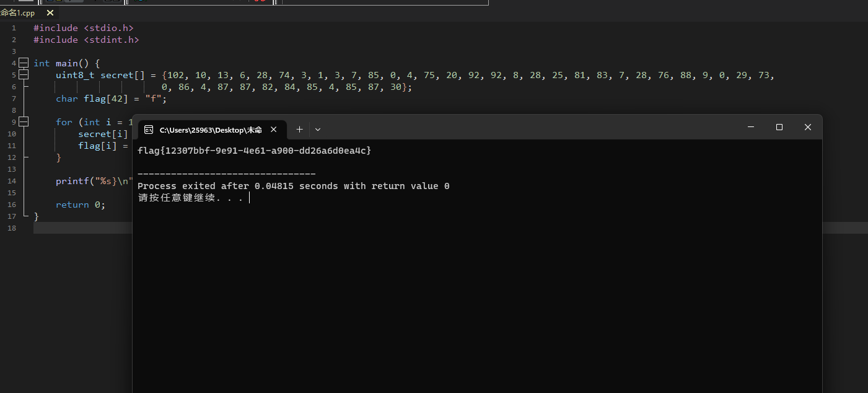Screen dimensions: 868x393
Task: Collapse the main() function fold on line 4
Action: pyautogui.click(x=24, y=63)
